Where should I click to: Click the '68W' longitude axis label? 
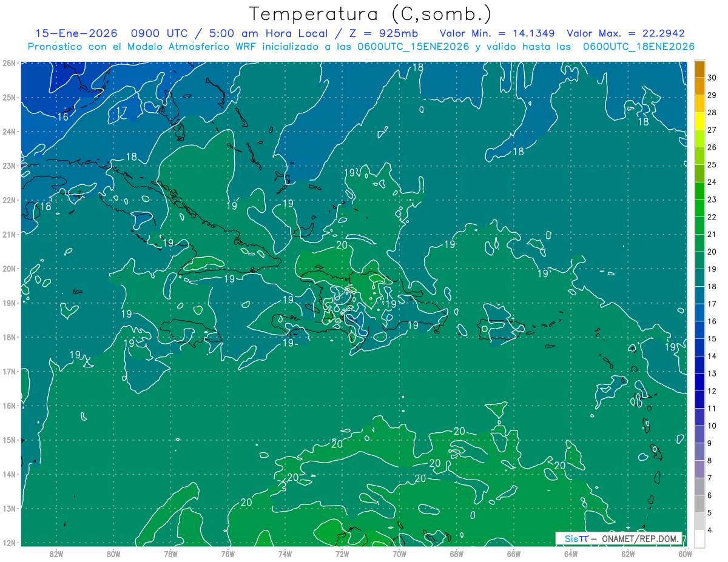pyautogui.click(x=456, y=554)
